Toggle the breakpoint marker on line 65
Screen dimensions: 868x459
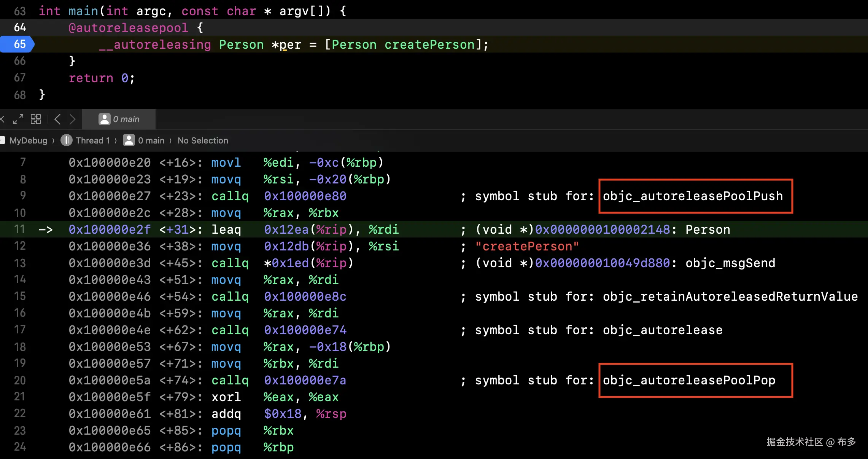17,44
